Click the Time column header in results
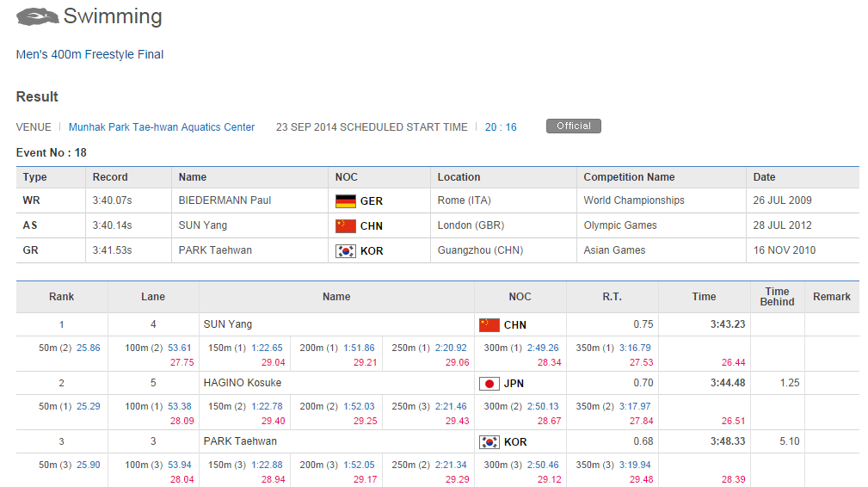The image size is (868, 487). tap(704, 297)
